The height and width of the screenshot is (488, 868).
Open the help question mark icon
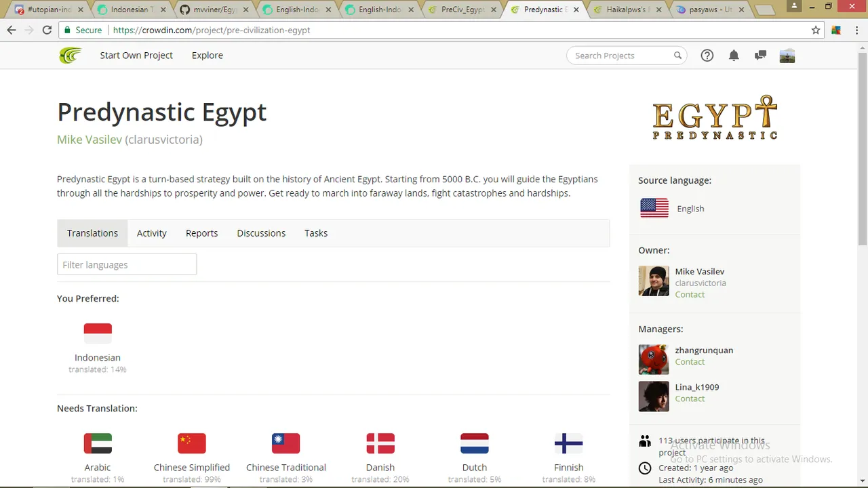click(x=707, y=56)
